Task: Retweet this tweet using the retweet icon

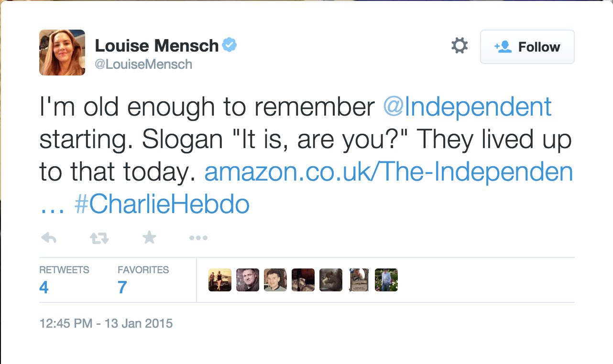Action: tap(99, 238)
